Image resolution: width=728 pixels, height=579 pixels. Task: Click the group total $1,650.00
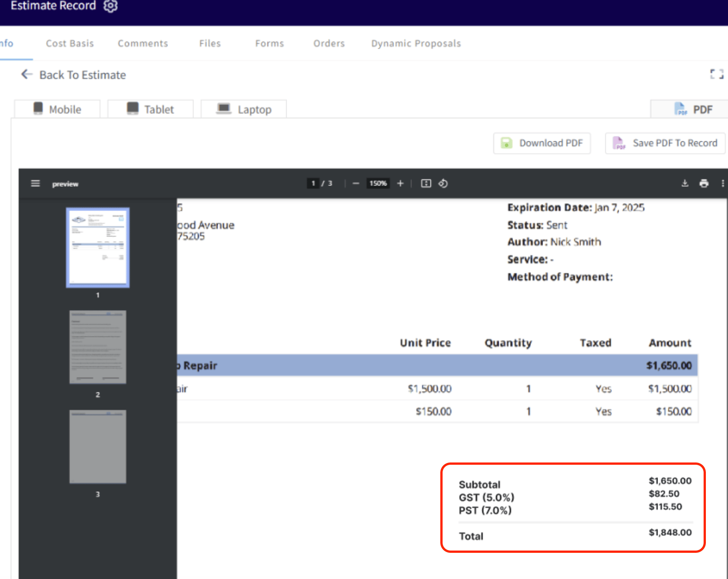click(669, 365)
